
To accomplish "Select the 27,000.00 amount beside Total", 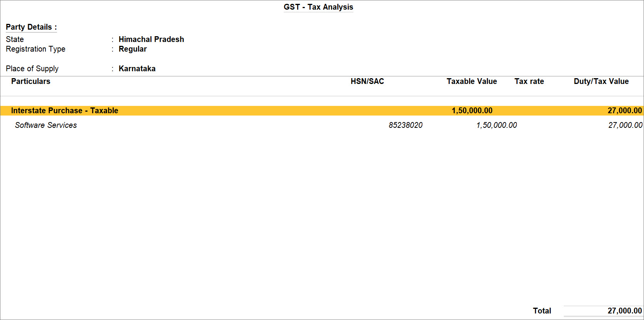I will point(625,311).
